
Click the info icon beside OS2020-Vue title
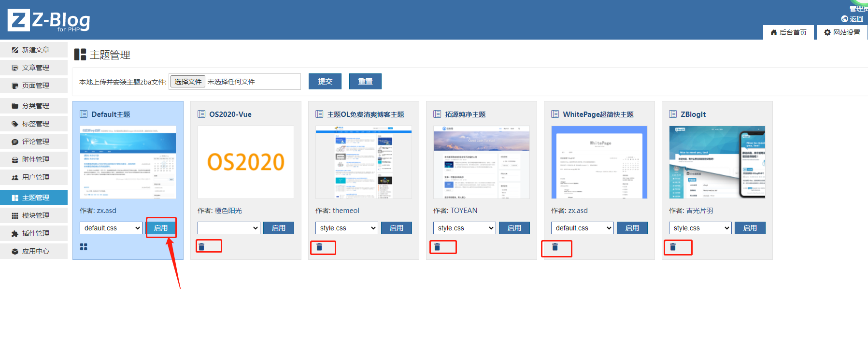[x=201, y=114]
